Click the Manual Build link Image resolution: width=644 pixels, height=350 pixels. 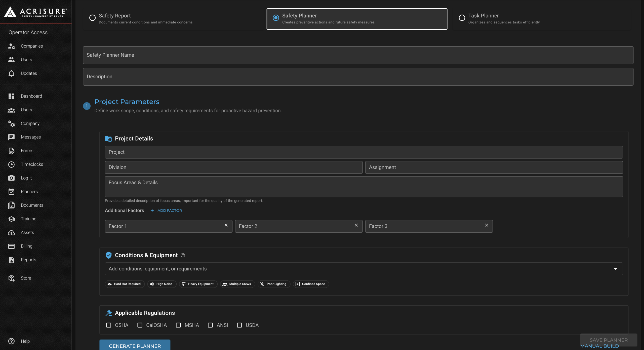[x=599, y=346]
